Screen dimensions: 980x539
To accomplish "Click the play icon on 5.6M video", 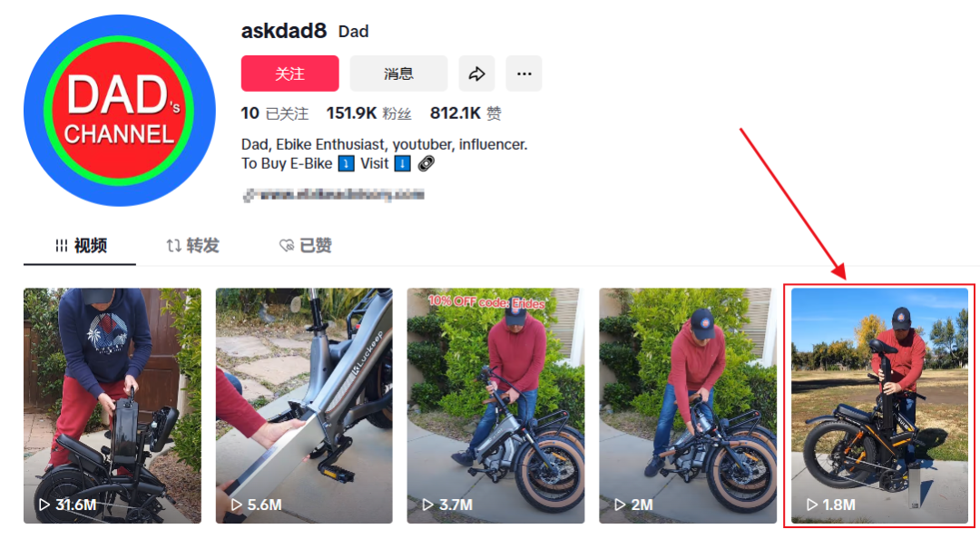I will (x=236, y=505).
